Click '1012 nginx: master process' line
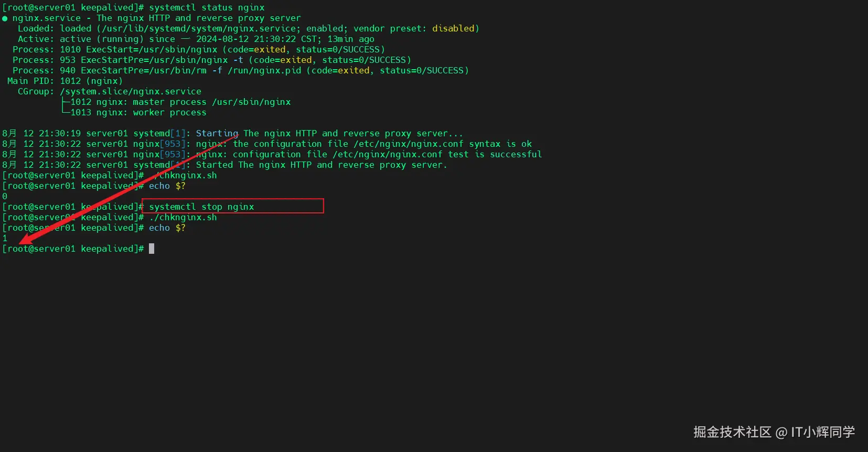The width and height of the screenshot is (868, 452). (176, 102)
